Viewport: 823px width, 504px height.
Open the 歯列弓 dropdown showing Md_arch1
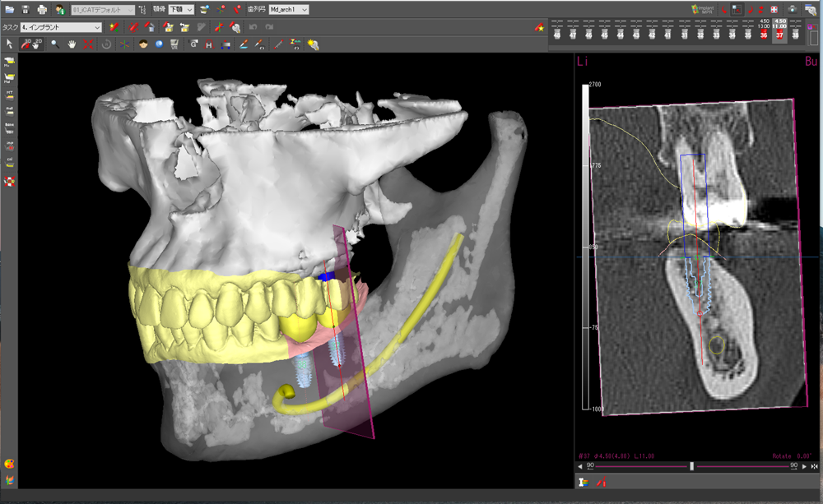tap(289, 9)
